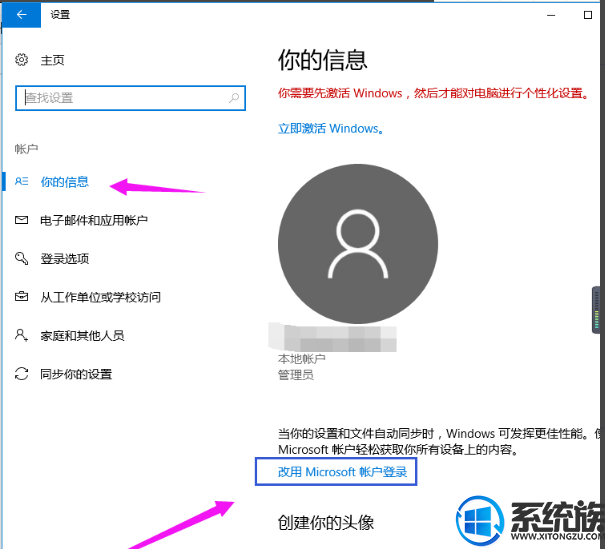Open 家庭和其他人员 page

pyautogui.click(x=83, y=336)
